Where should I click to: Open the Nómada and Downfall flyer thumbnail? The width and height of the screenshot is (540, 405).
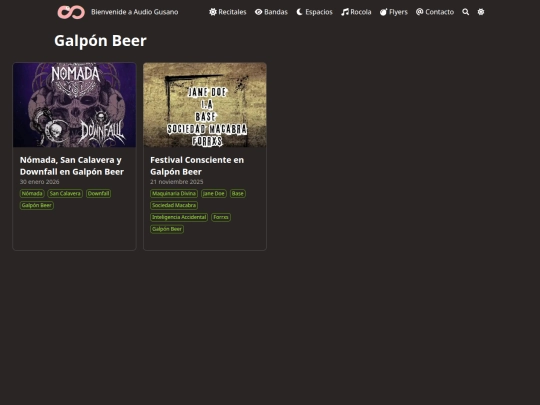point(74,105)
